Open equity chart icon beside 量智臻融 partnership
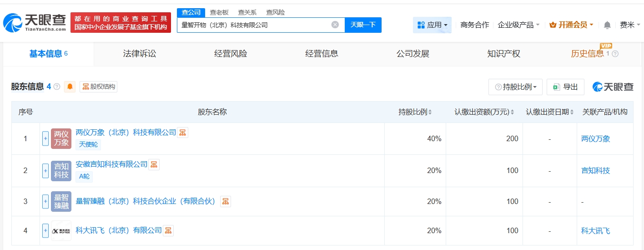The height and width of the screenshot is (250, 644). pyautogui.click(x=226, y=201)
